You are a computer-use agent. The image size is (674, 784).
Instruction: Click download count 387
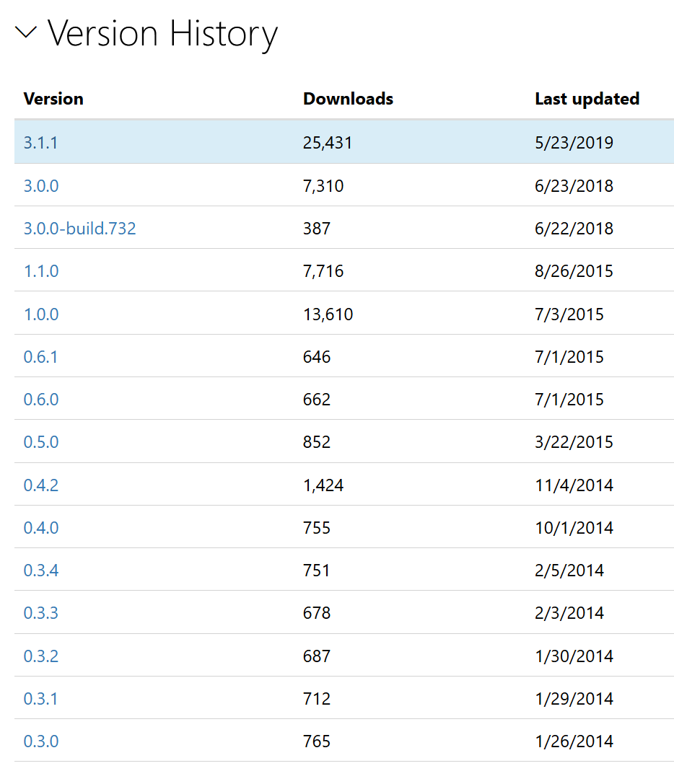click(x=317, y=229)
